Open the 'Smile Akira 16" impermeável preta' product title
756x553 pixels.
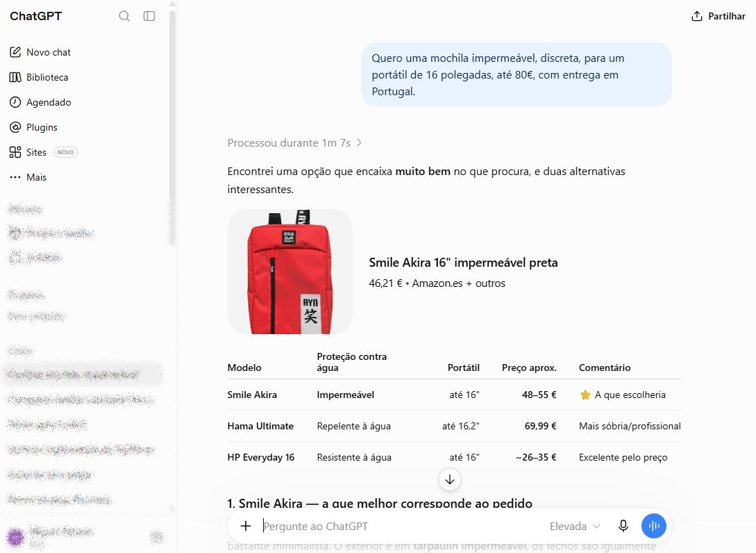[463, 263]
